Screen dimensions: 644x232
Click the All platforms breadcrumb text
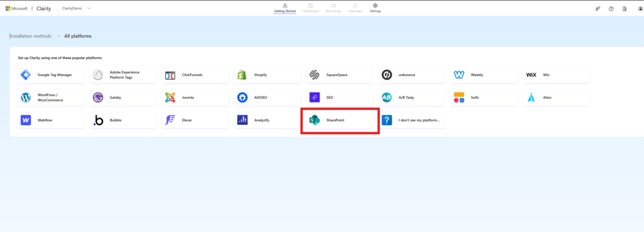77,36
